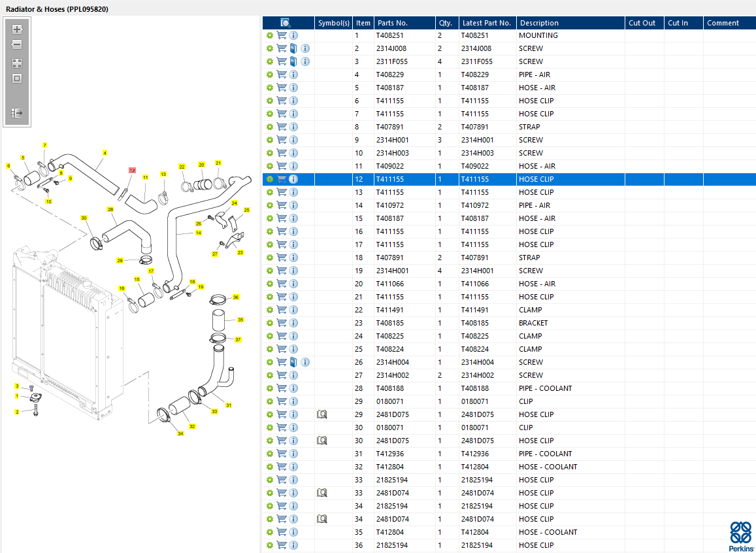Select callout 14 on the diagram
The height and width of the screenshot is (553, 756).
198,233
